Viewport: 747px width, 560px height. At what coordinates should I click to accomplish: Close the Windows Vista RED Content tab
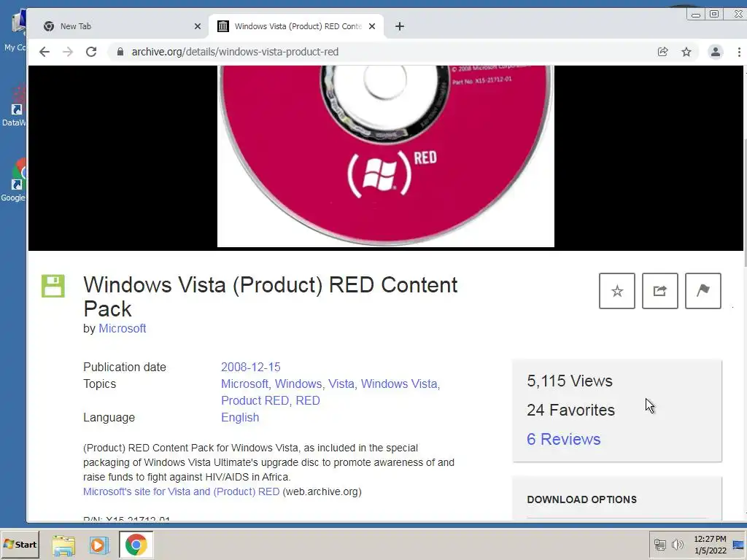pos(372,27)
